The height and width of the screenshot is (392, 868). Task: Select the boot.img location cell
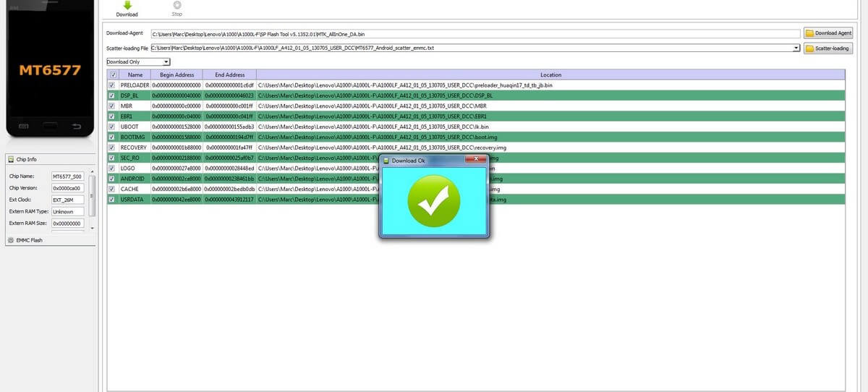coord(550,137)
